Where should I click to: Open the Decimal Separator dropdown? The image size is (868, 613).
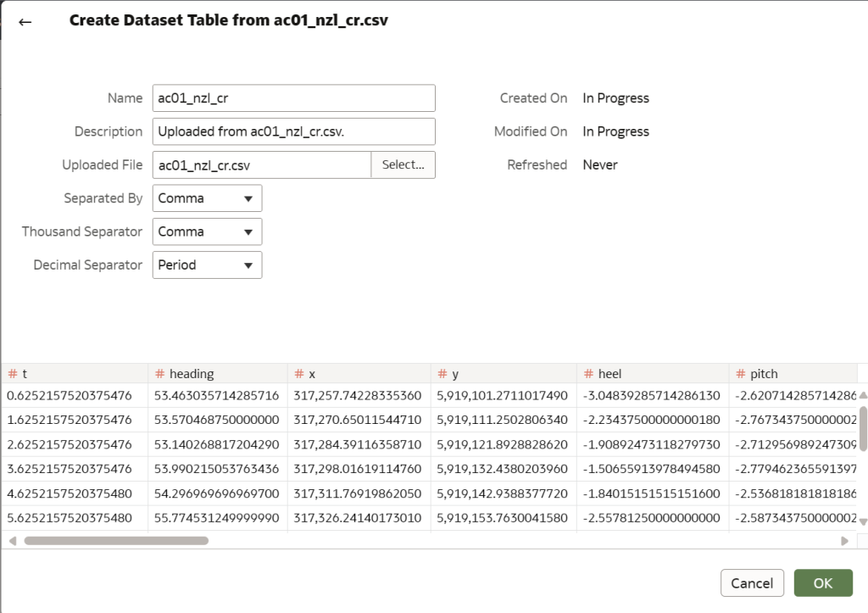(207, 265)
